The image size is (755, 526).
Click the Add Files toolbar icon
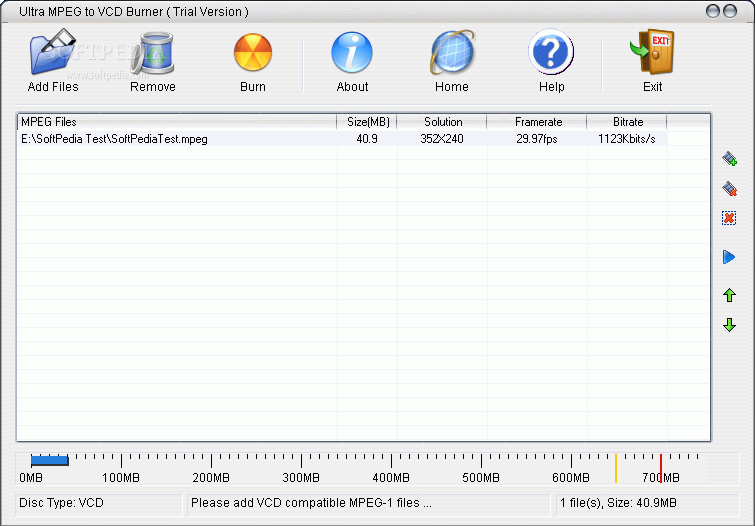[53, 52]
